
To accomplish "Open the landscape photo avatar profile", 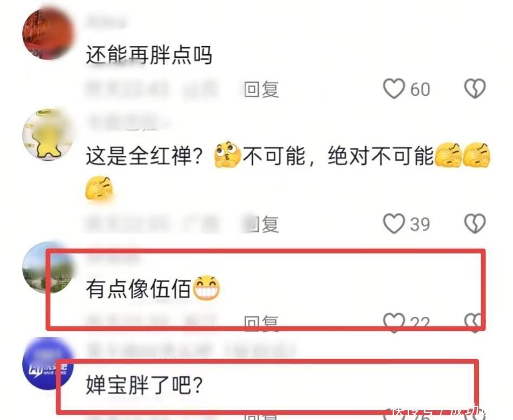I will (x=48, y=268).
